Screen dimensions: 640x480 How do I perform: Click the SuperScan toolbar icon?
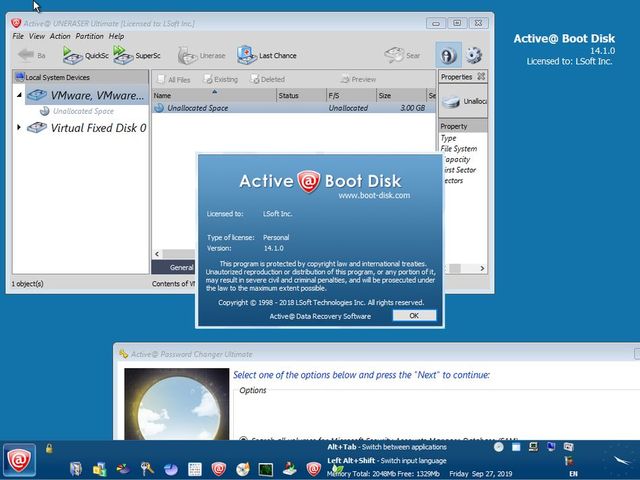click(x=136, y=56)
